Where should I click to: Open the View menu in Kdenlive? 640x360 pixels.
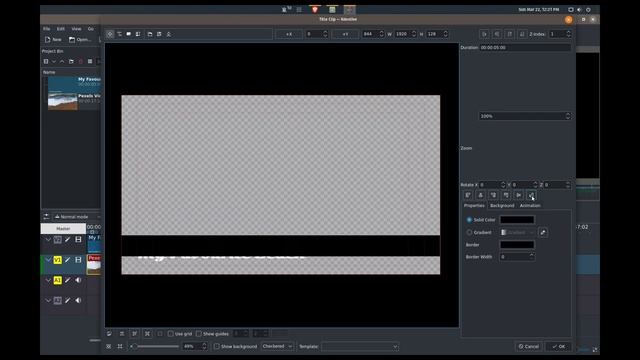(76, 29)
